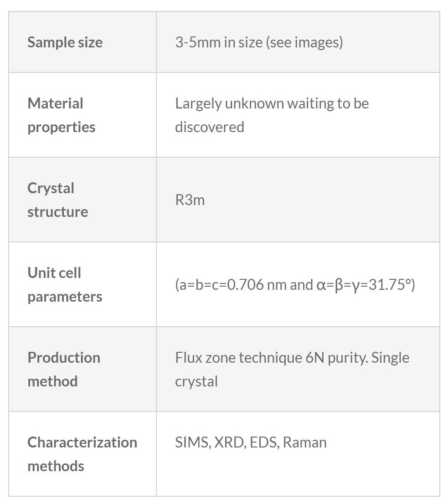The height and width of the screenshot is (504, 448).
Task: Click the "Largely unknown waiting to be discovered" text
Action: [x=272, y=104]
